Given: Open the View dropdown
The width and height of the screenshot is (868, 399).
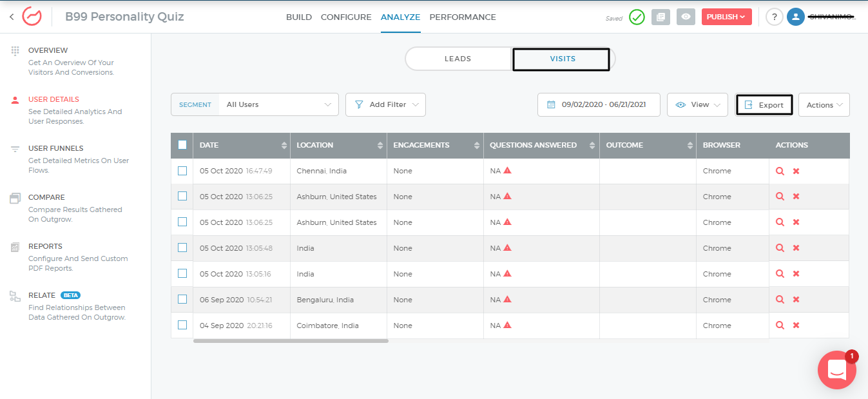Looking at the screenshot, I should pos(698,104).
